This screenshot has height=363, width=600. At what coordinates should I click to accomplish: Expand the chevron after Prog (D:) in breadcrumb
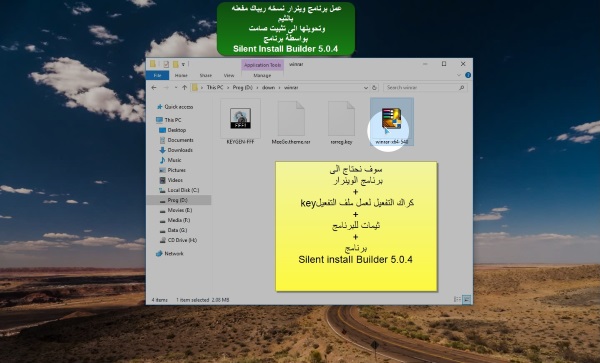pyautogui.click(x=258, y=88)
